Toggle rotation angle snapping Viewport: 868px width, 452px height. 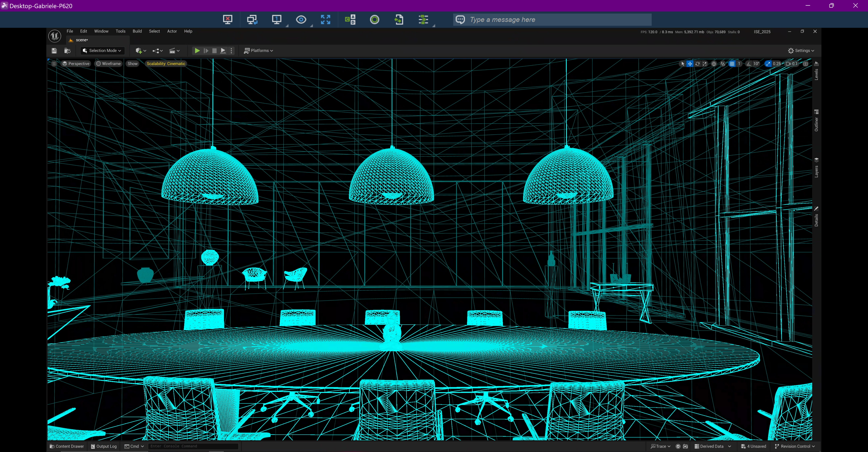(x=749, y=64)
